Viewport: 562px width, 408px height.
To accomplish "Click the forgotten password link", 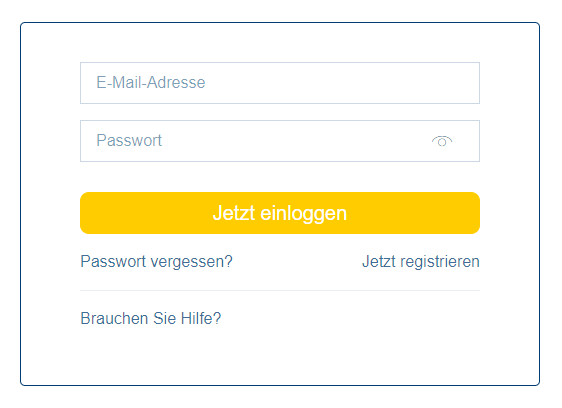I will [157, 261].
